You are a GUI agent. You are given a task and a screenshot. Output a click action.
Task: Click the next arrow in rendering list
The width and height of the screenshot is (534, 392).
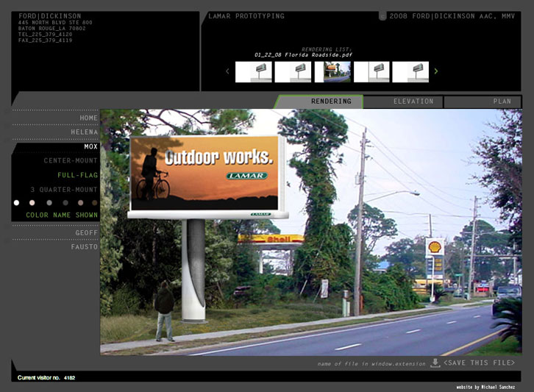click(436, 71)
